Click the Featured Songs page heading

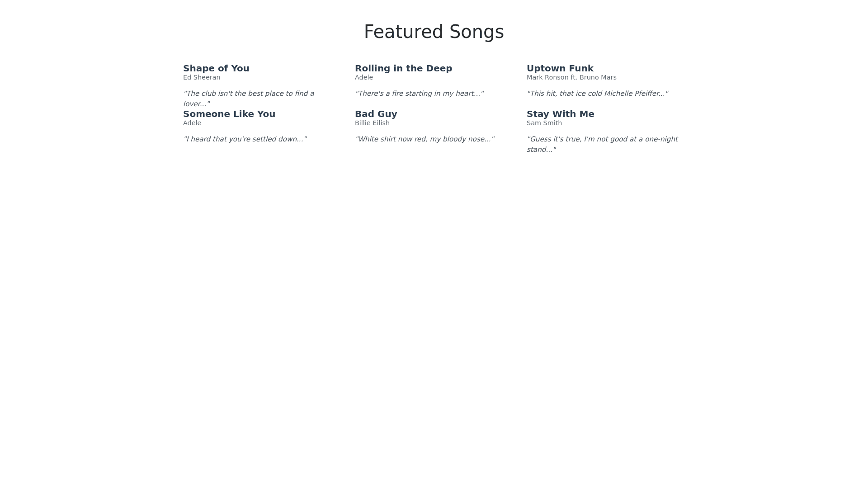click(434, 32)
